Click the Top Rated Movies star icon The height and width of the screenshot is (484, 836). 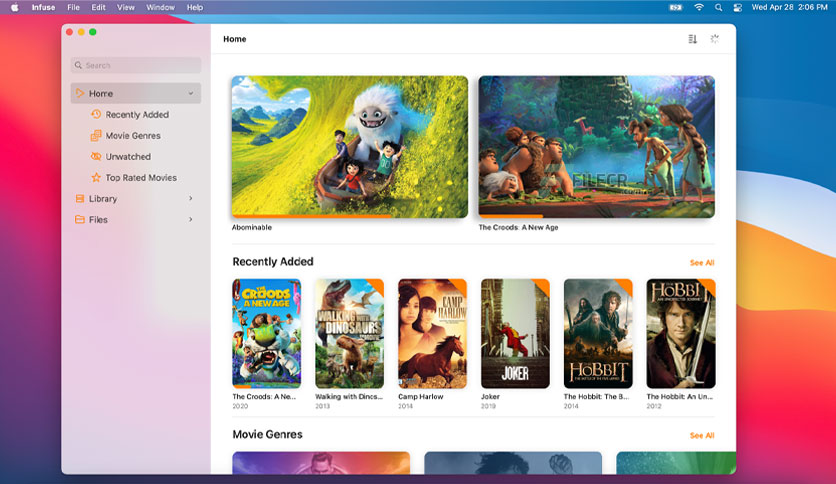click(x=96, y=178)
